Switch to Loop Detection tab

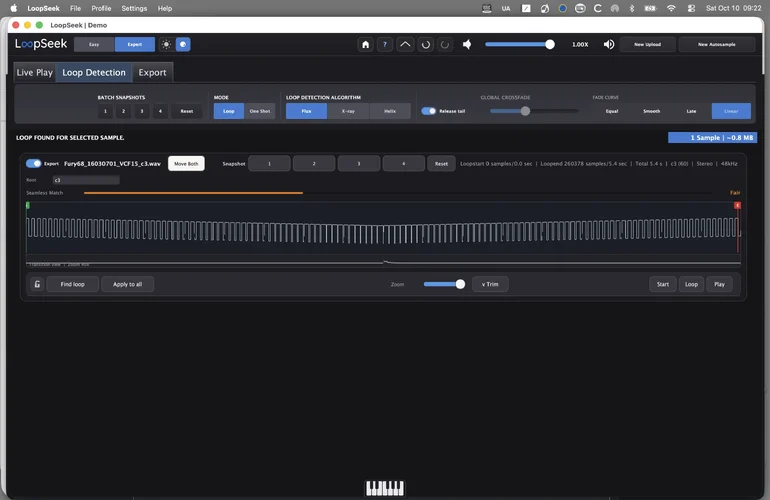click(94, 73)
